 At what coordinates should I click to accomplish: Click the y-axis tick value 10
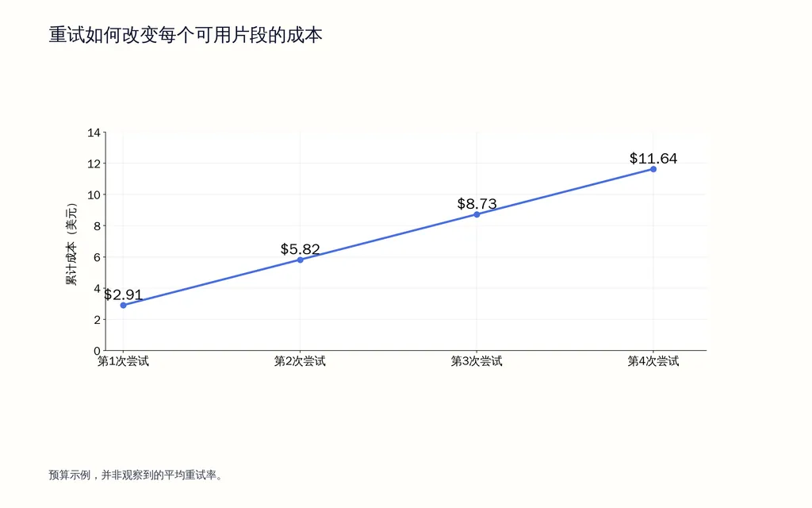pyautogui.click(x=94, y=195)
